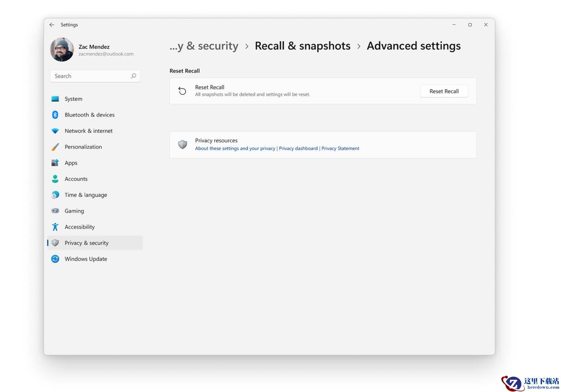Click the Search input field
Screen dimensions: 561x392
pos(95,76)
